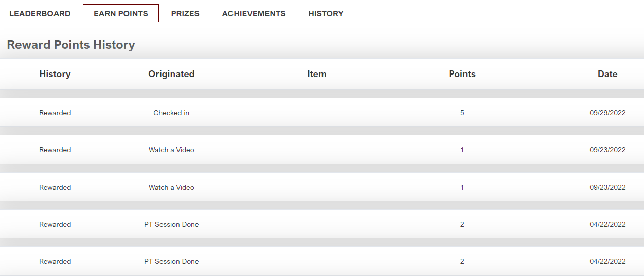Go to the Achievements tab

(x=254, y=14)
